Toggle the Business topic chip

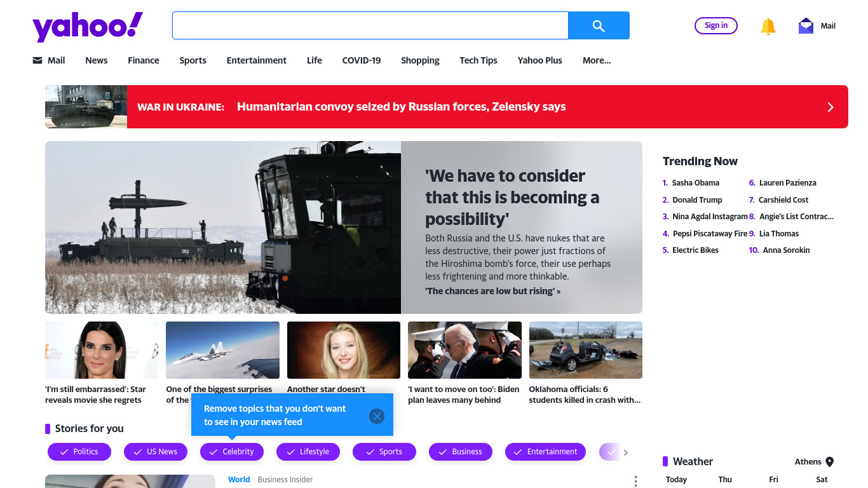(461, 452)
